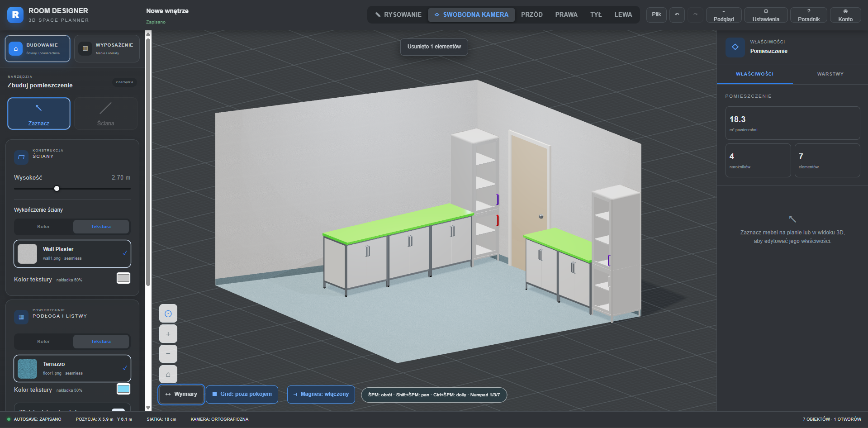Toggle Magnes: włączony snapping
Viewport: 868px width, 428px height.
[x=321, y=394]
